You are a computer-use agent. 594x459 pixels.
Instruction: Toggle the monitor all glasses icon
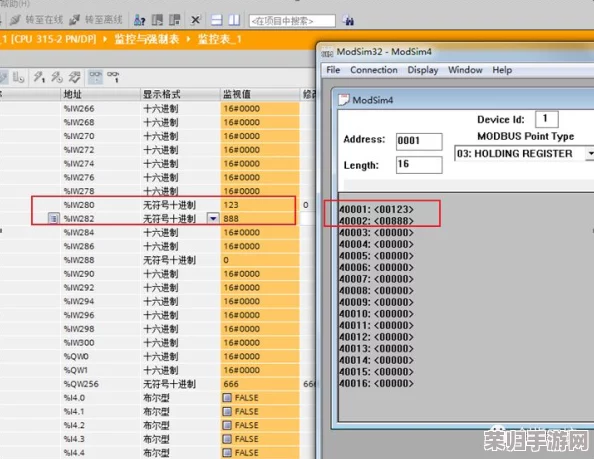pyautogui.click(x=95, y=77)
